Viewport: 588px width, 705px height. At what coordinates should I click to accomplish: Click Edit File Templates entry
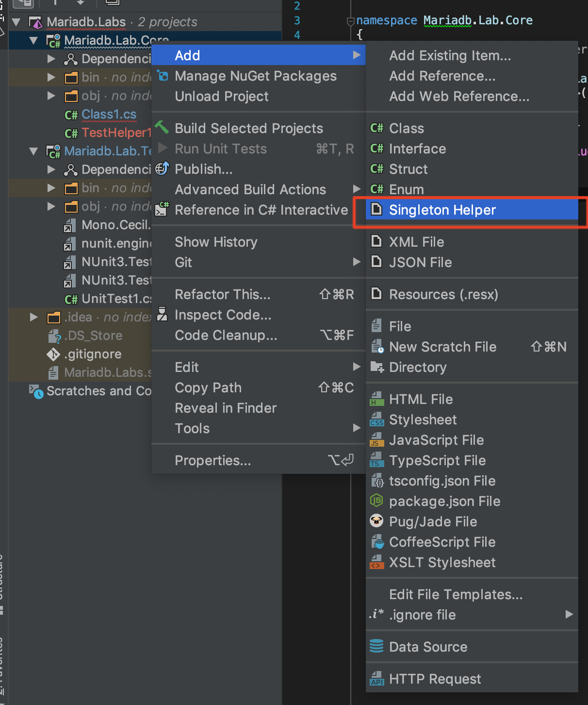tap(456, 594)
